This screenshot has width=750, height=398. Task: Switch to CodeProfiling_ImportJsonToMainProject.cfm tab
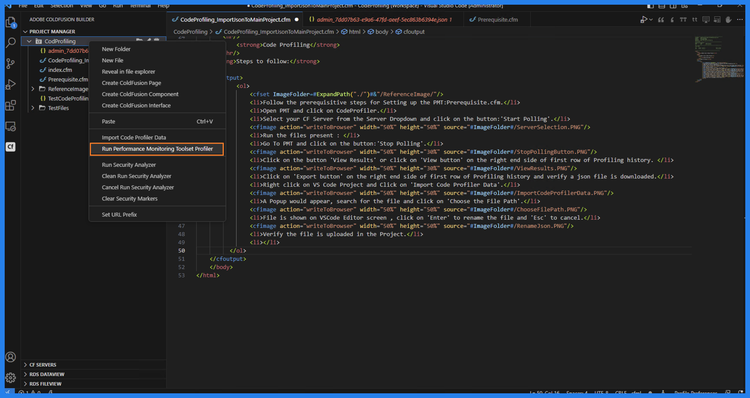pyautogui.click(x=235, y=20)
